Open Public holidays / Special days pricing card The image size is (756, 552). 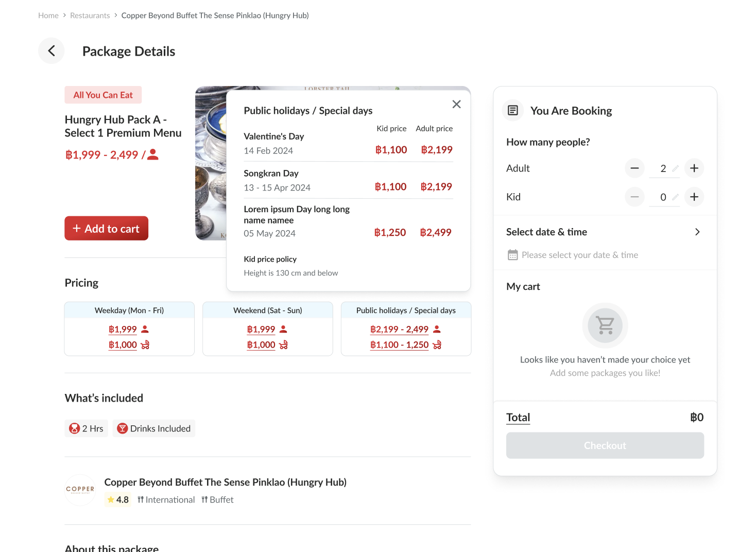(x=406, y=329)
